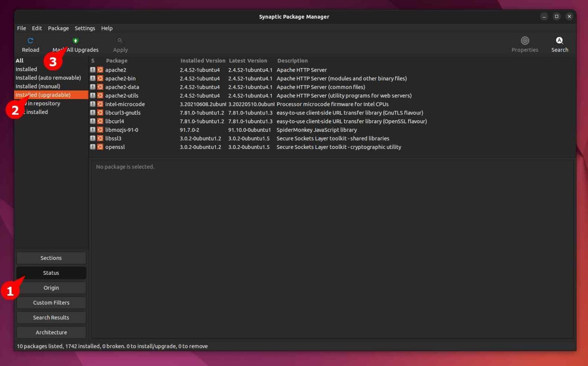
Task: Click the supported icon beside openssl
Action: 100,147
